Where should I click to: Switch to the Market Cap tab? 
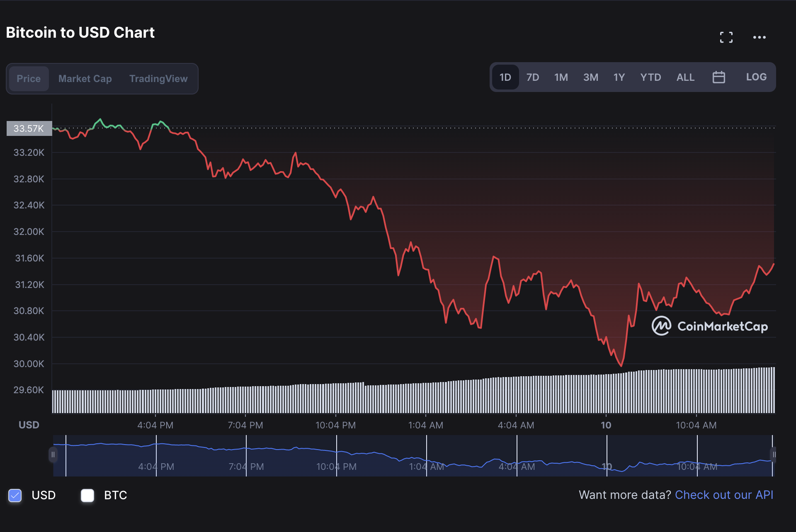[85, 79]
